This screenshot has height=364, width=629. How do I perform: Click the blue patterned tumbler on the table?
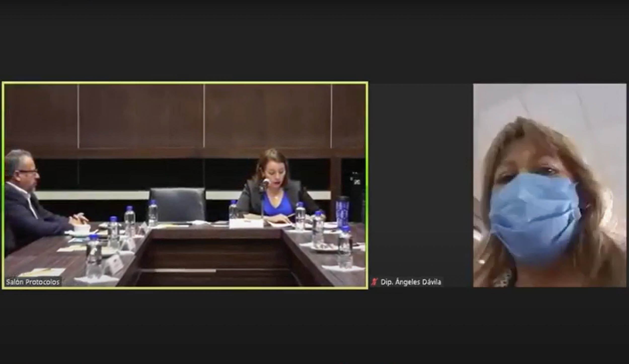click(343, 211)
